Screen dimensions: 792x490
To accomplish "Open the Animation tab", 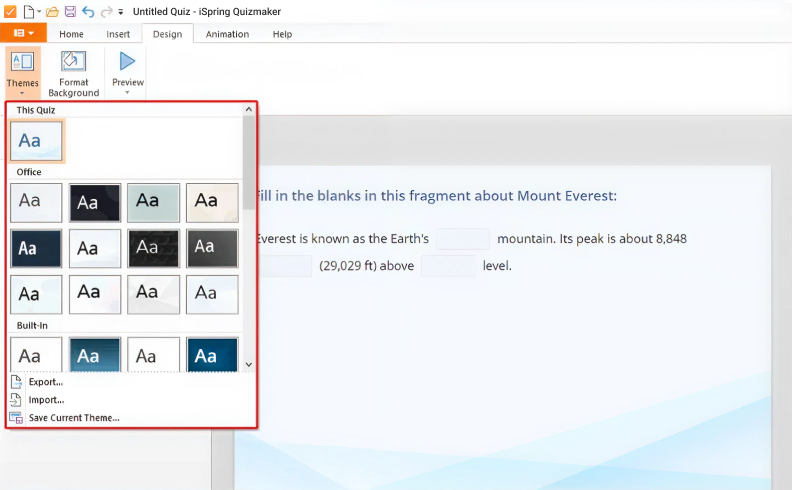I will click(x=227, y=34).
